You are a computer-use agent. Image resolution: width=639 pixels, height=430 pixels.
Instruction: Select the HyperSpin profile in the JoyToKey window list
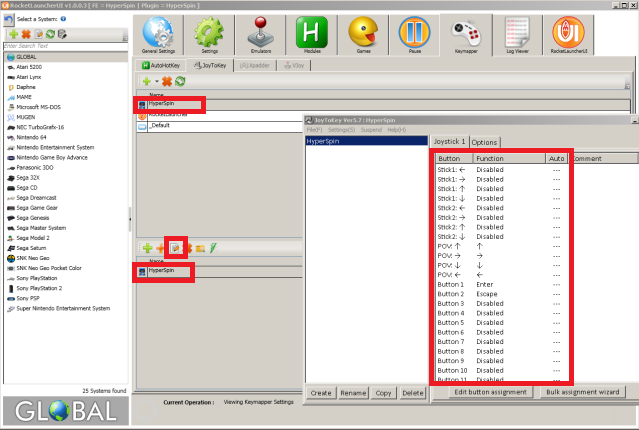pos(366,141)
